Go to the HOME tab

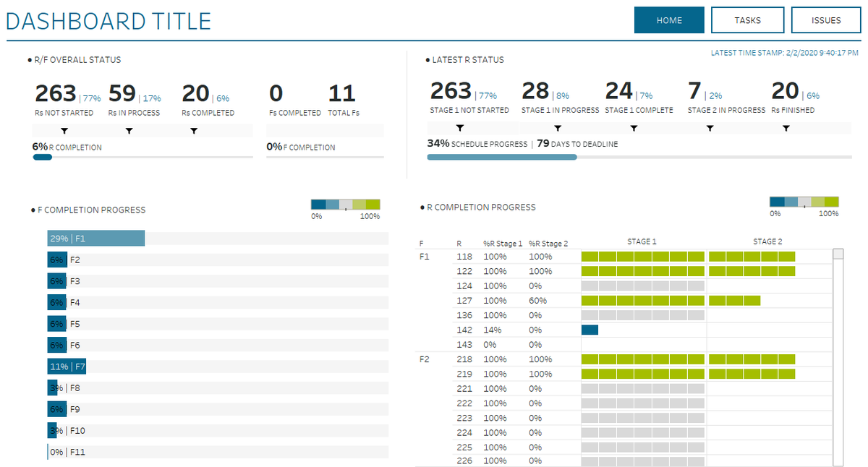tap(669, 20)
